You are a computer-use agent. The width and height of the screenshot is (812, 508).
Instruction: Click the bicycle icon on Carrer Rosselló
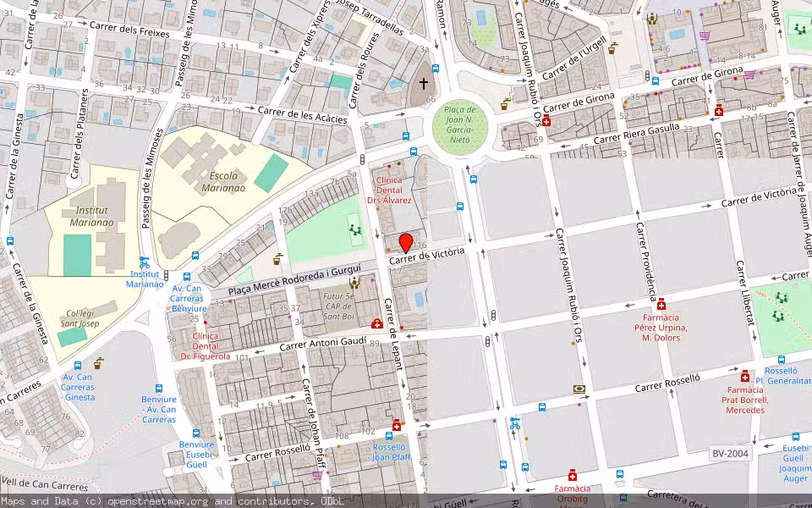[514, 423]
